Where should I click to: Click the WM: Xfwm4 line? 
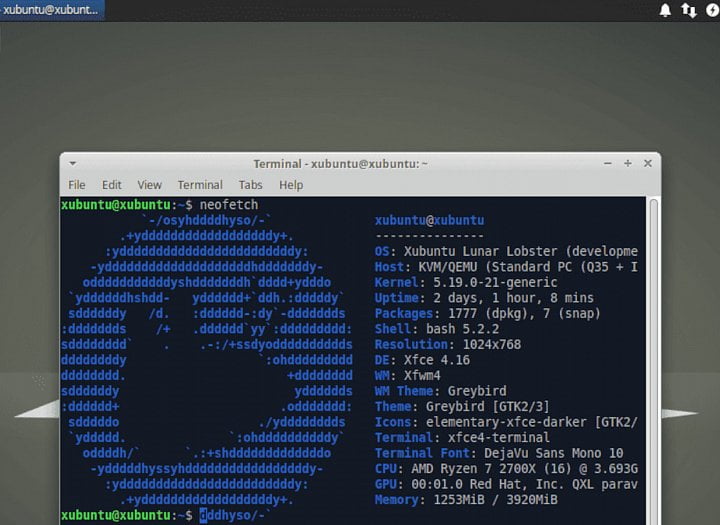407,376
